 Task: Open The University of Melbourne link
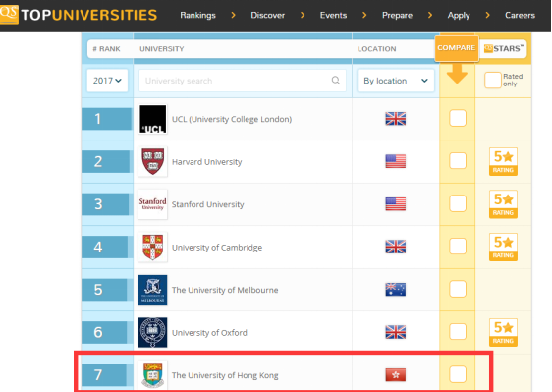pos(225,290)
